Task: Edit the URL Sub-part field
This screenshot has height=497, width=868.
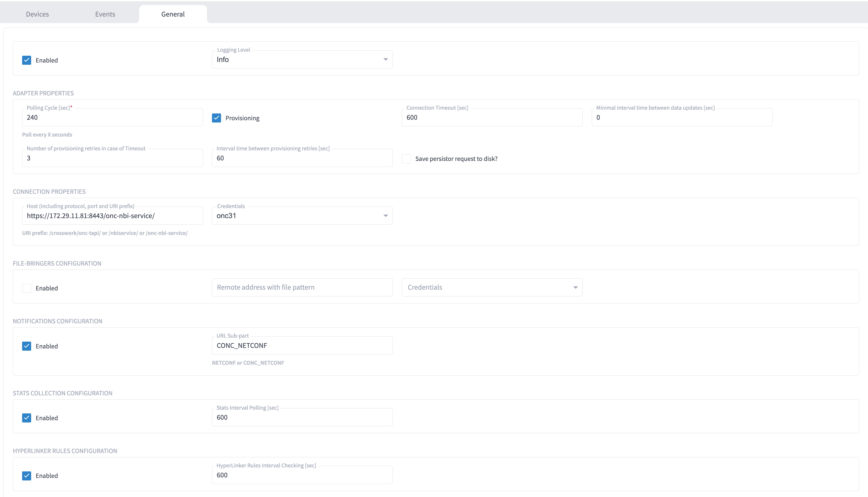Action: coord(302,345)
